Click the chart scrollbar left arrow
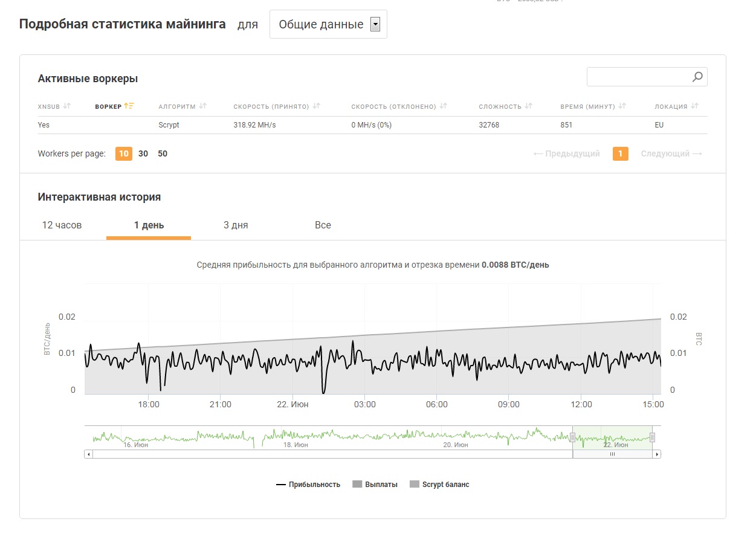Viewport: 756px width, 542px height. [x=89, y=454]
